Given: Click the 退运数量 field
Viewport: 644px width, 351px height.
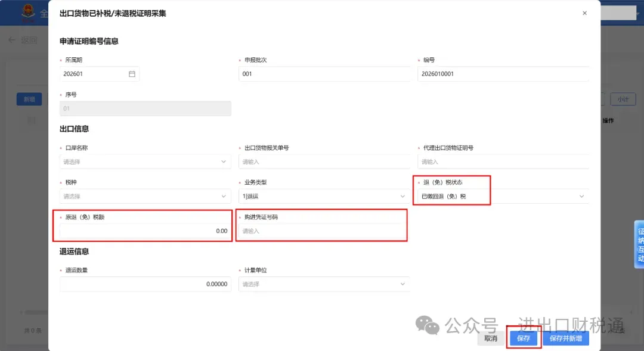Looking at the screenshot, I should point(145,284).
